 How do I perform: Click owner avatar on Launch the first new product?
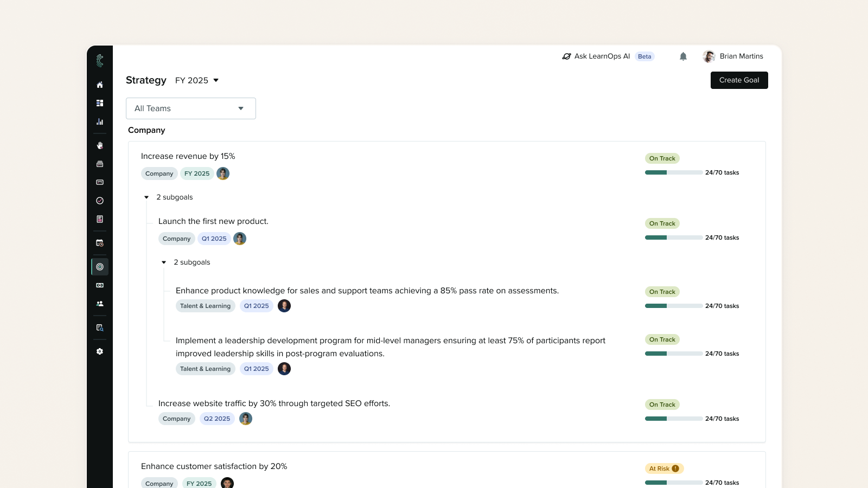pos(240,239)
